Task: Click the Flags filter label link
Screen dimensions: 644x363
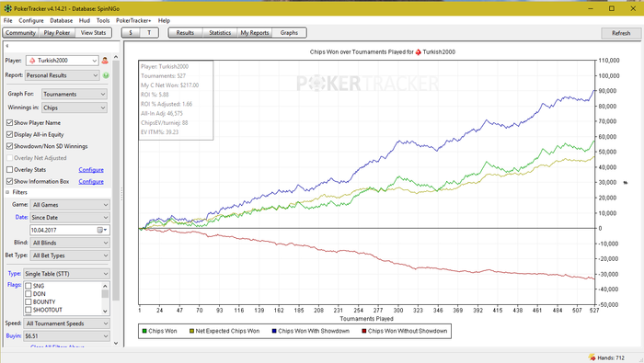Action: 15,285
